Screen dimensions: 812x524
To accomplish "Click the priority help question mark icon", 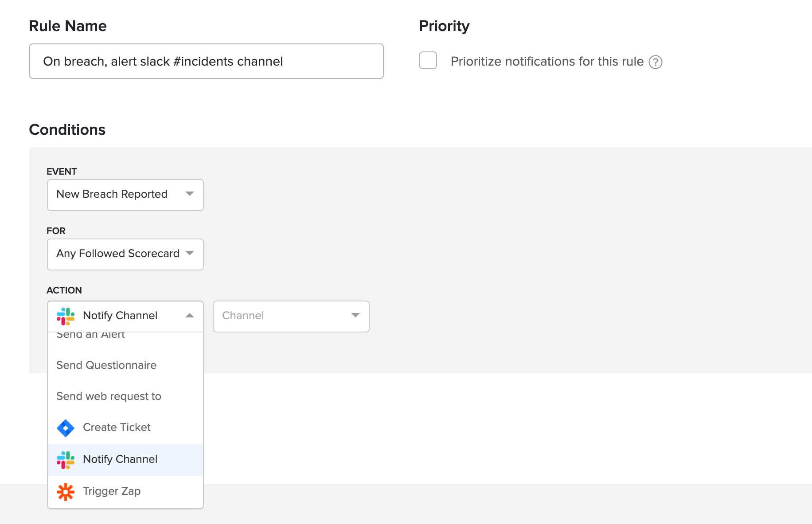I will pyautogui.click(x=655, y=62).
